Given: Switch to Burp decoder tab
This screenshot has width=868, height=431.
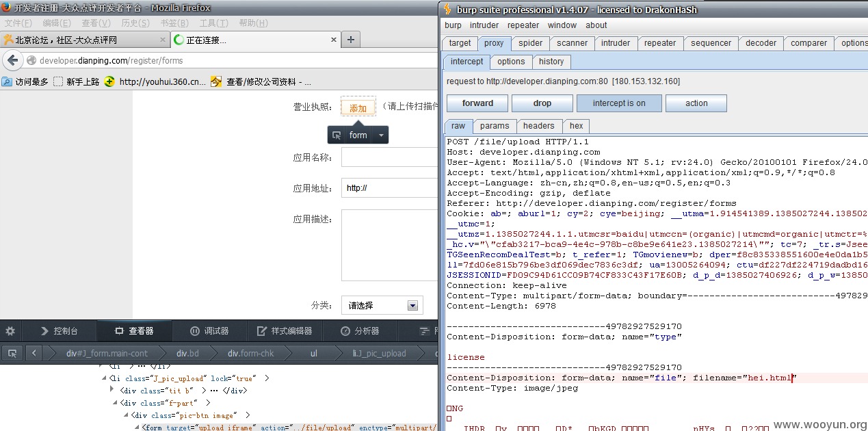Looking at the screenshot, I should coord(761,43).
